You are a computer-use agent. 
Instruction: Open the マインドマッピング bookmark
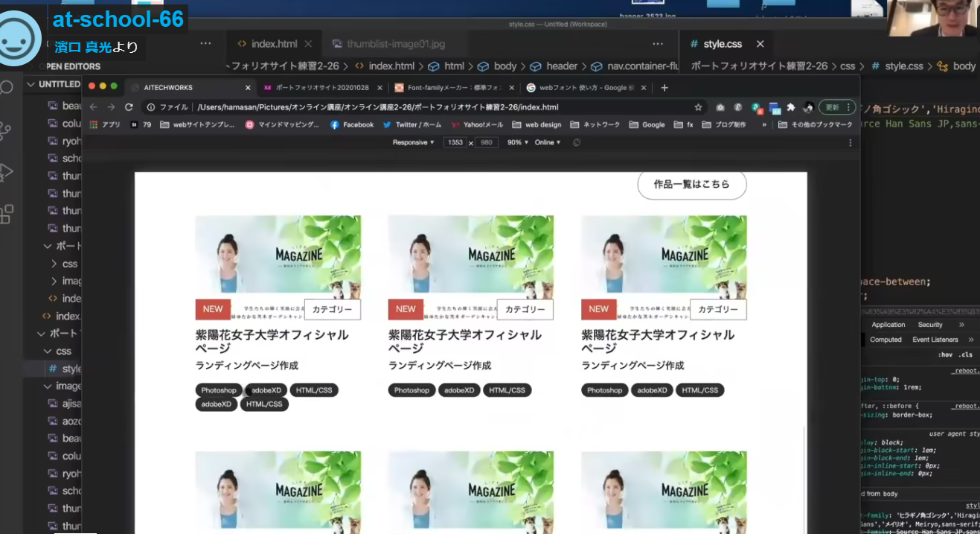(282, 124)
